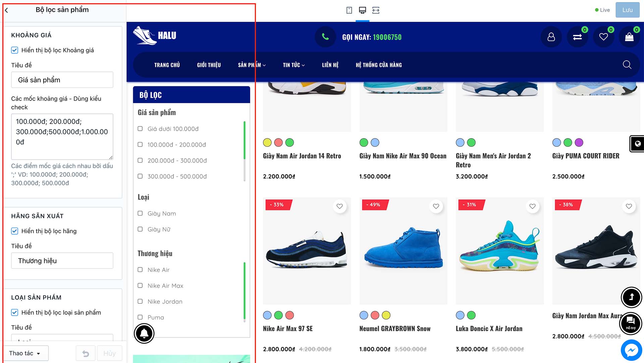Click the undo arrow button

click(x=86, y=353)
